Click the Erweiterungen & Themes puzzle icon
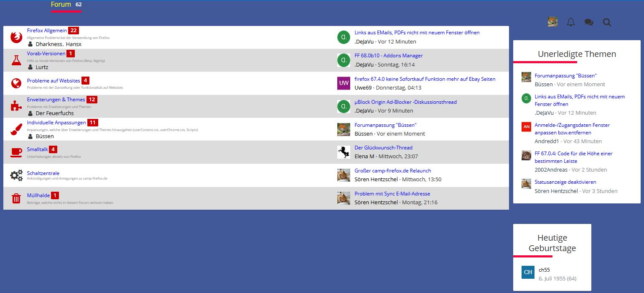This screenshot has height=293, width=644. point(16,106)
